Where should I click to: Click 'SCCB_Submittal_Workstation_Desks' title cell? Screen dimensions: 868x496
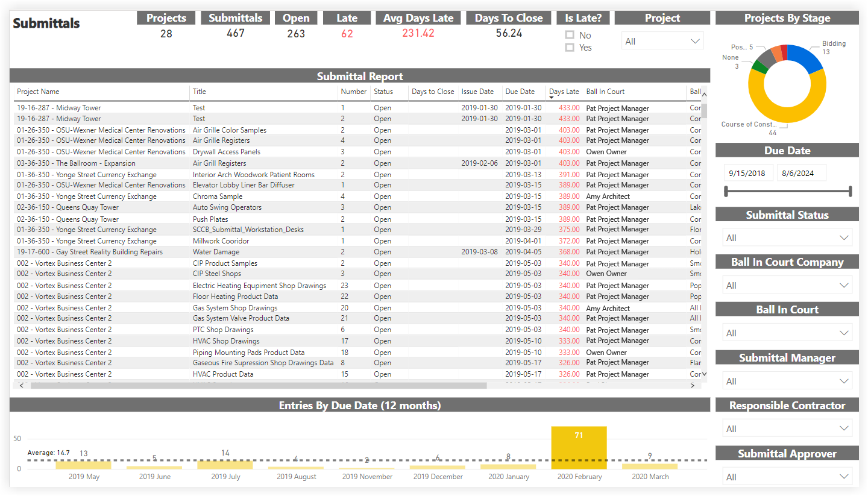[x=248, y=230]
